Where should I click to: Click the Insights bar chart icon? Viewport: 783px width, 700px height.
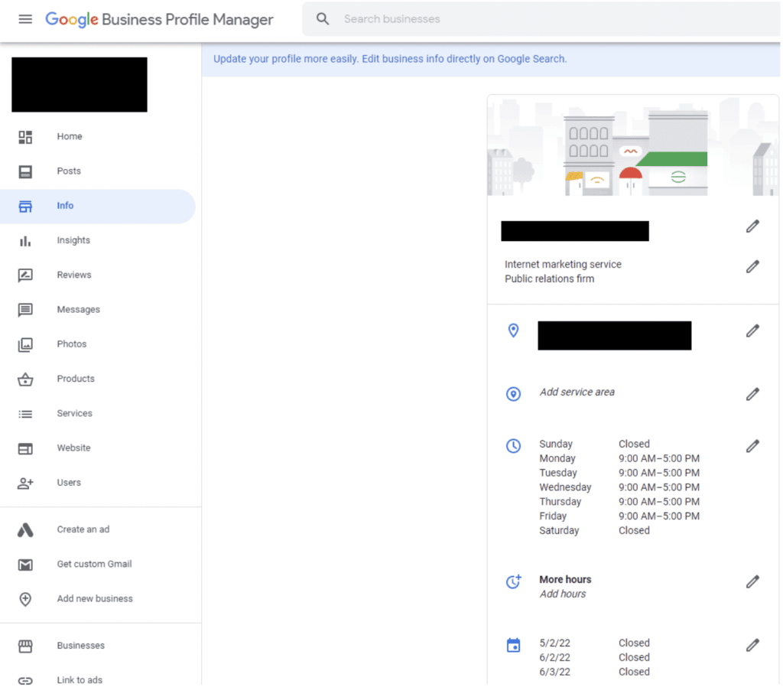pyautogui.click(x=25, y=241)
